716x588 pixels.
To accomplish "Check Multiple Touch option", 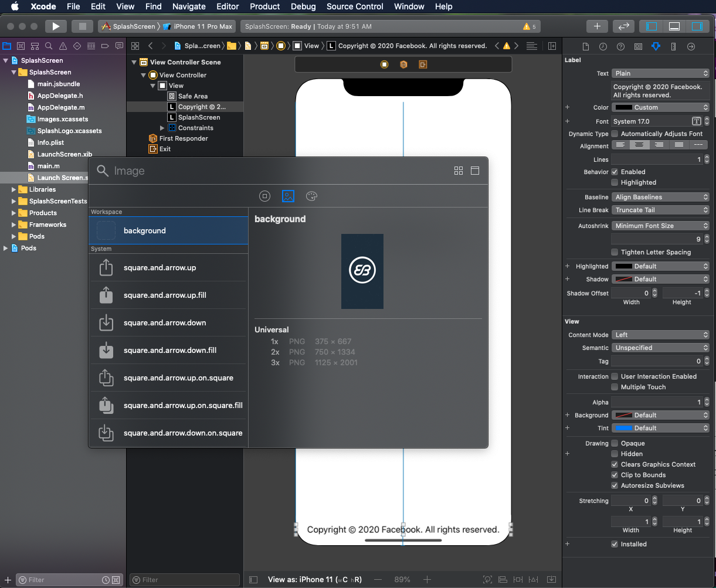I will click(615, 387).
